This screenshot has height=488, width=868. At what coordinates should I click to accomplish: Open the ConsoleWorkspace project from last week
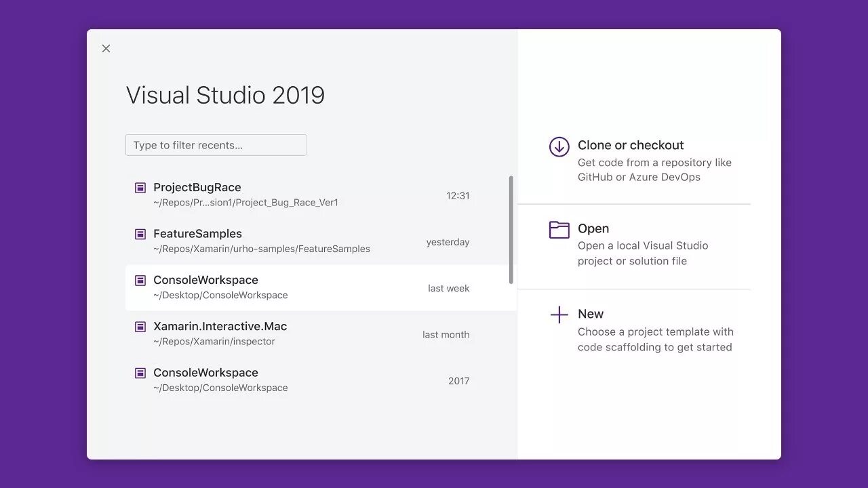tap(320, 287)
